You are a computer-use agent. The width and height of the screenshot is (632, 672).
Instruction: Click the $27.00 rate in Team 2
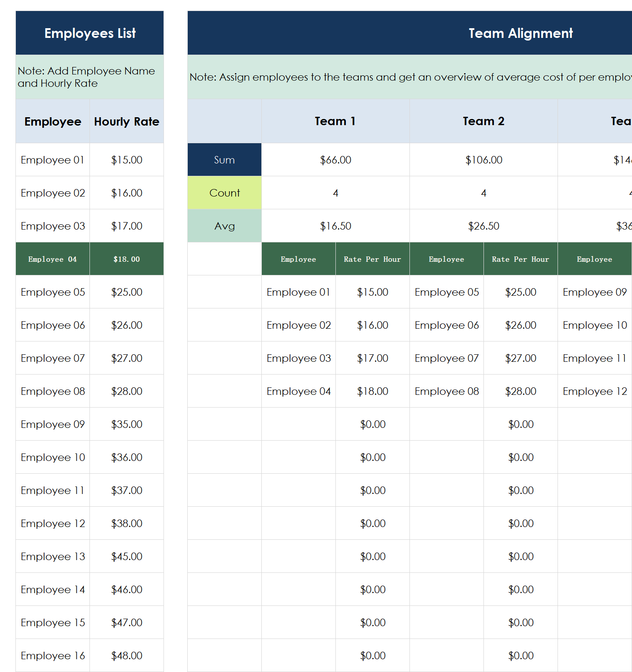pos(520,358)
